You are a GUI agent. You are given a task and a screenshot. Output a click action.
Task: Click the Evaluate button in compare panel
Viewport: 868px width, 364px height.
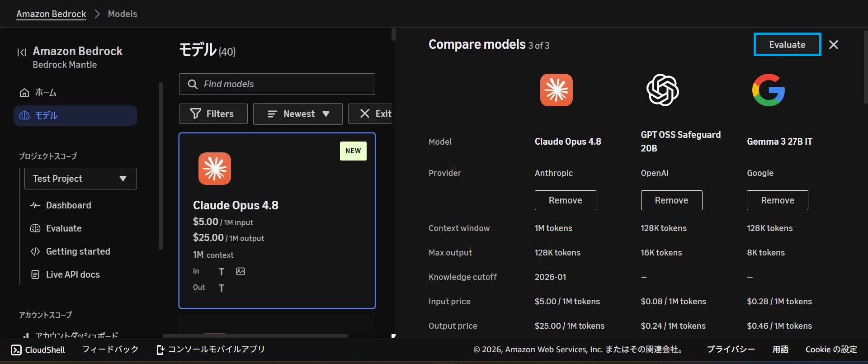tap(787, 44)
